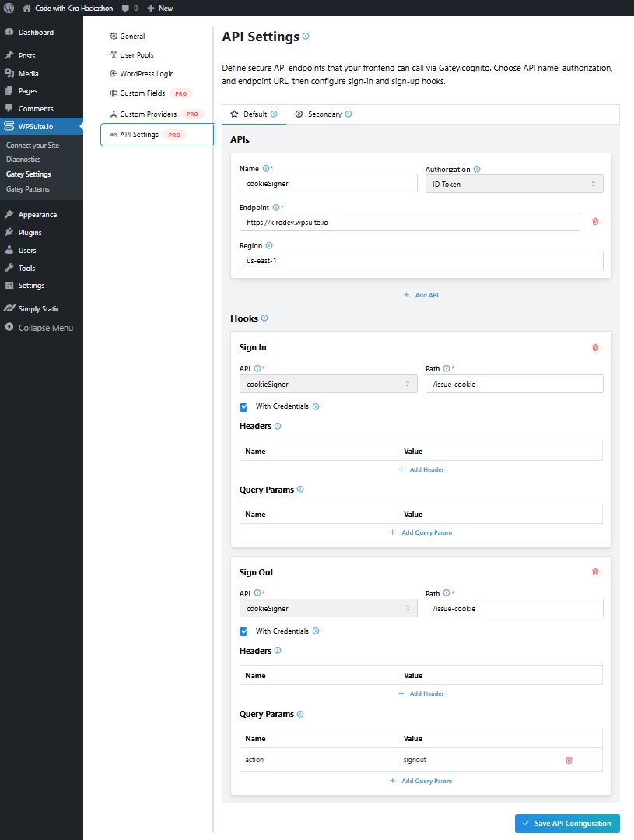Click Save API Configuration button

tap(567, 824)
